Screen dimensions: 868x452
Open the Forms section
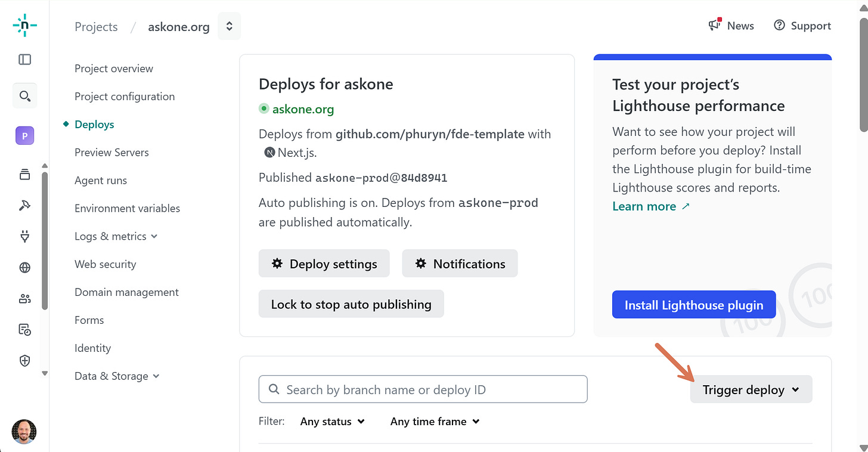coord(89,320)
